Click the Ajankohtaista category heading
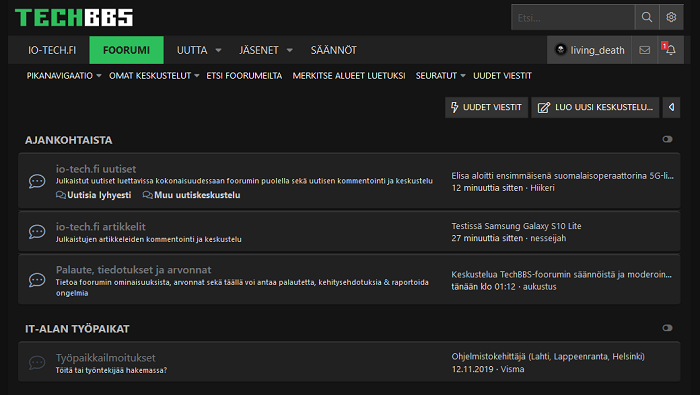This screenshot has width=700, height=395. [69, 140]
